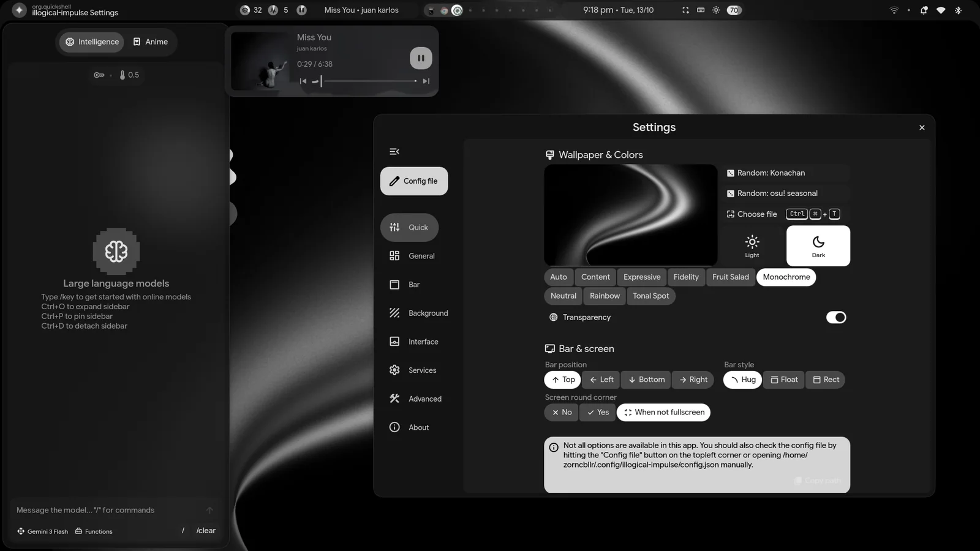Select the Neutral color scheme
Screen dimensions: 980x551
click(563, 296)
